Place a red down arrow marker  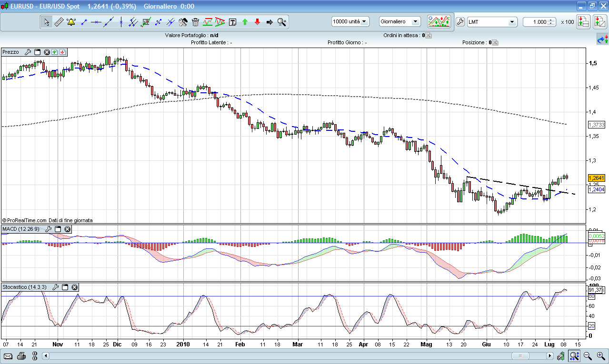click(257, 22)
